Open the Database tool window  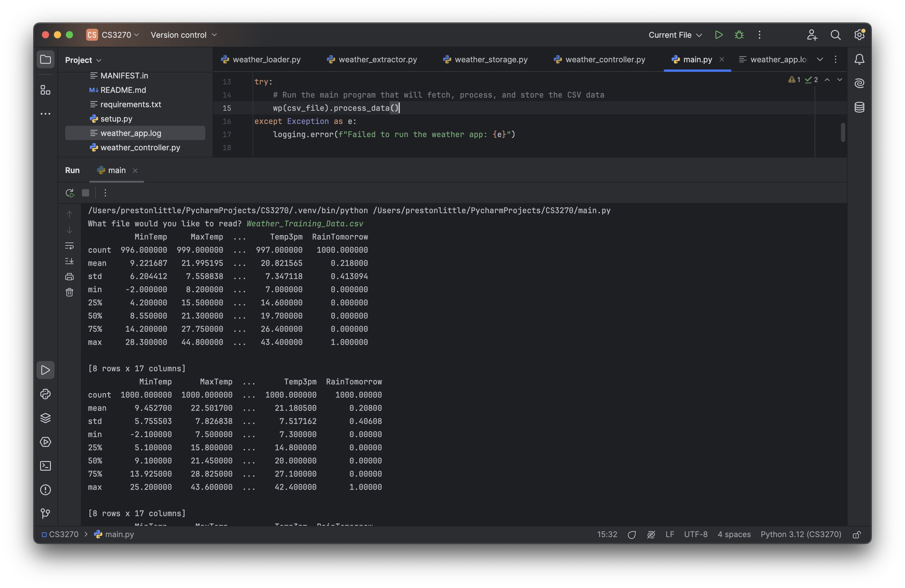coord(860,107)
